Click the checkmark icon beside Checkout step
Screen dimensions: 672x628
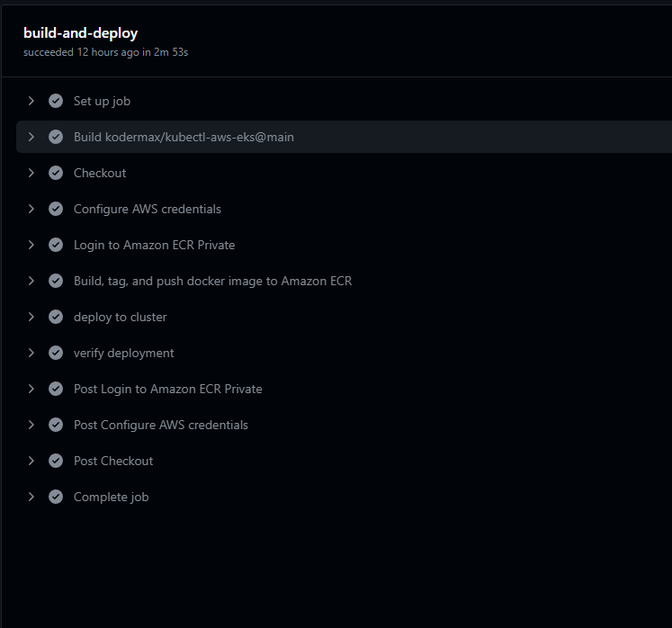point(56,173)
